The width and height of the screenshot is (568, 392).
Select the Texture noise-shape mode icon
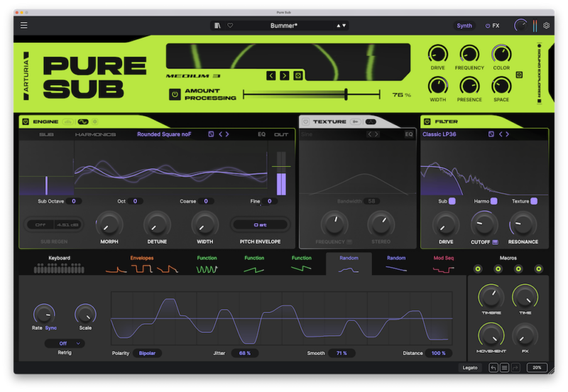click(x=371, y=121)
